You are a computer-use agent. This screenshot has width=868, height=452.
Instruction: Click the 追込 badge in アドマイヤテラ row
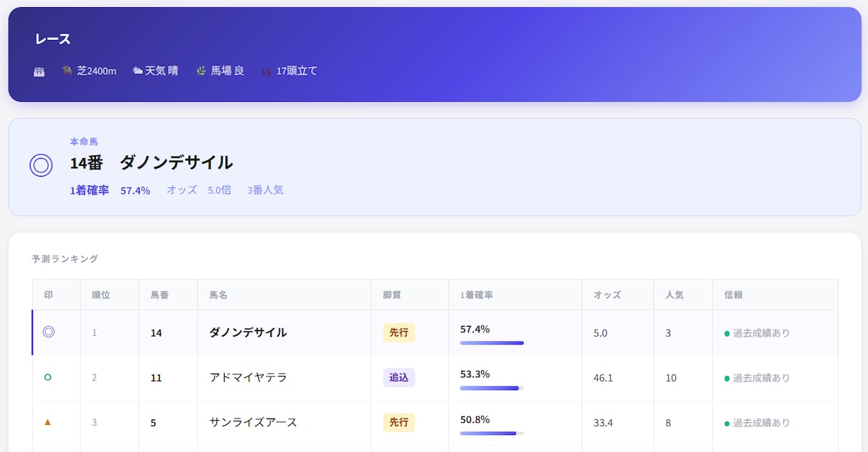click(x=399, y=377)
